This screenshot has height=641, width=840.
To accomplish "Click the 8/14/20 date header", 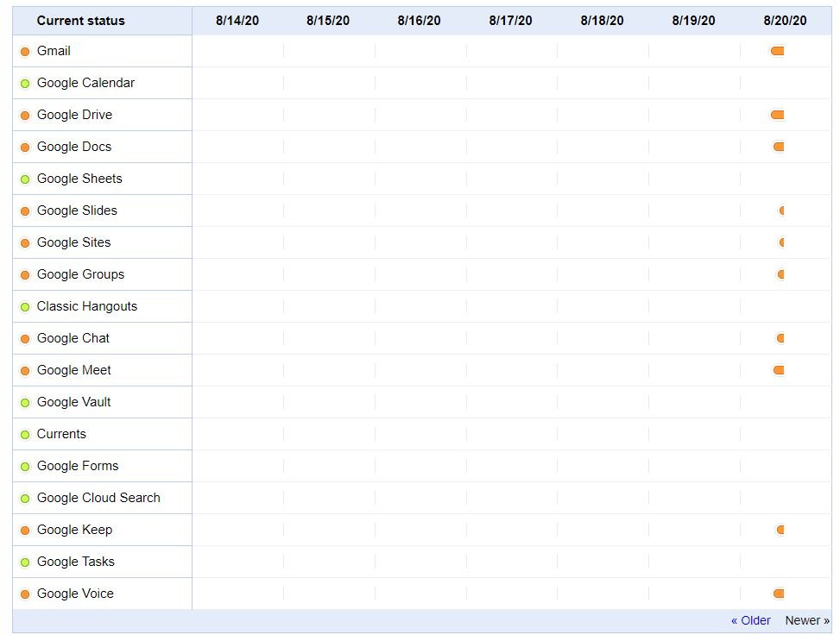I will click(x=237, y=21).
